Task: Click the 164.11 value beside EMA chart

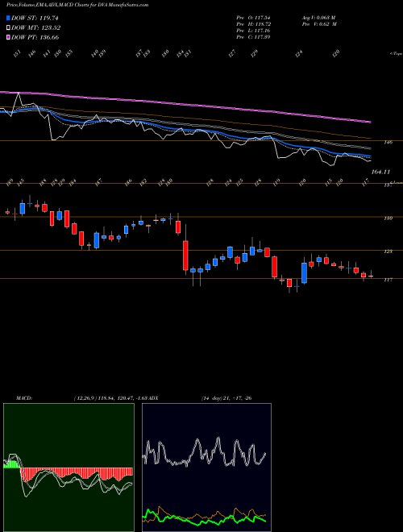Action: (380, 172)
